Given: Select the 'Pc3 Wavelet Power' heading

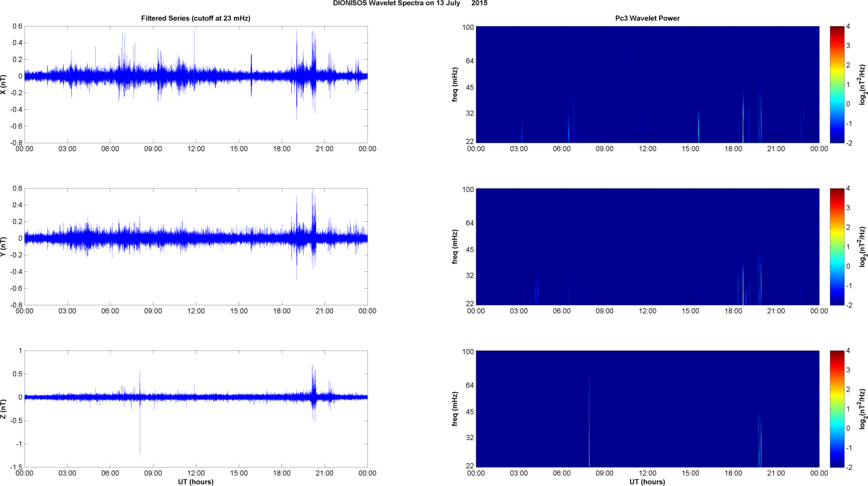Looking at the screenshot, I should [x=647, y=18].
